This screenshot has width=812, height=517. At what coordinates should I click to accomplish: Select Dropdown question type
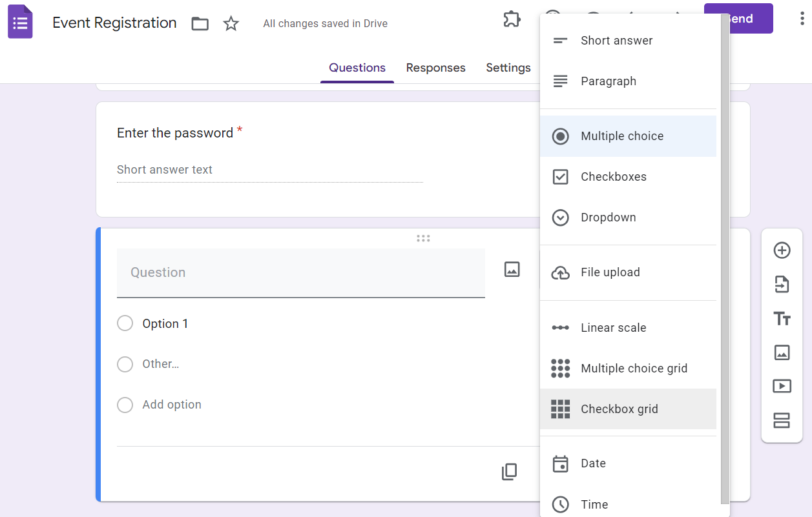pyautogui.click(x=628, y=218)
